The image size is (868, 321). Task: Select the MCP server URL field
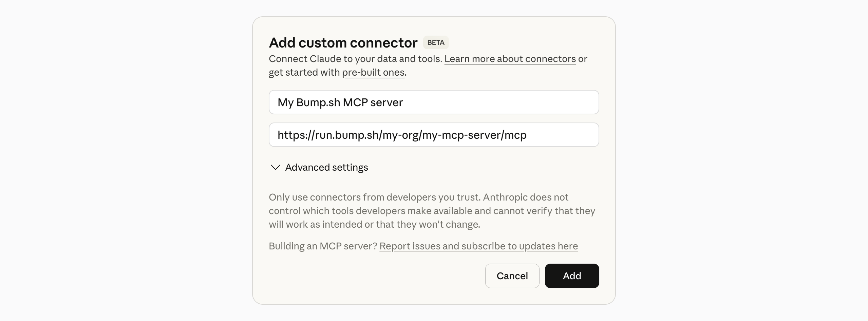pyautogui.click(x=434, y=135)
